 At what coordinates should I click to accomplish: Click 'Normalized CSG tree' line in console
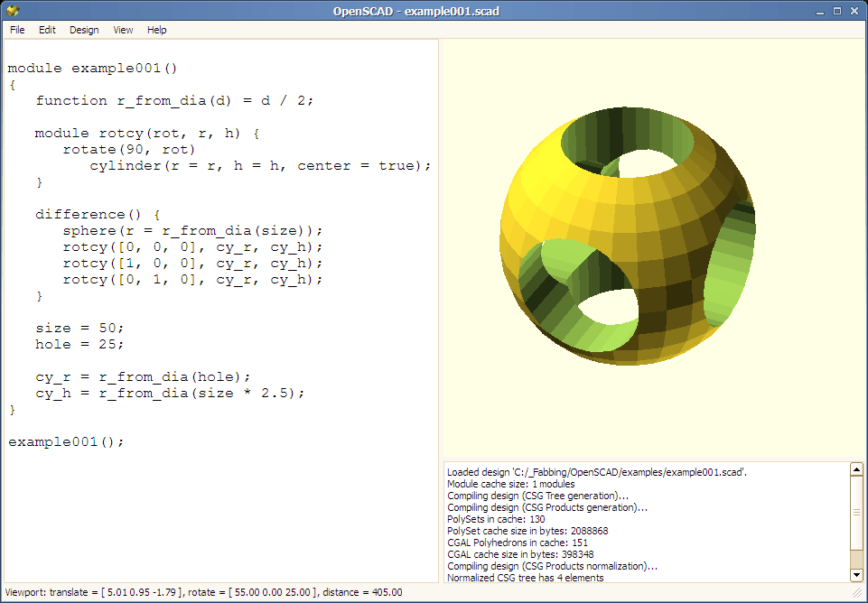click(525, 578)
